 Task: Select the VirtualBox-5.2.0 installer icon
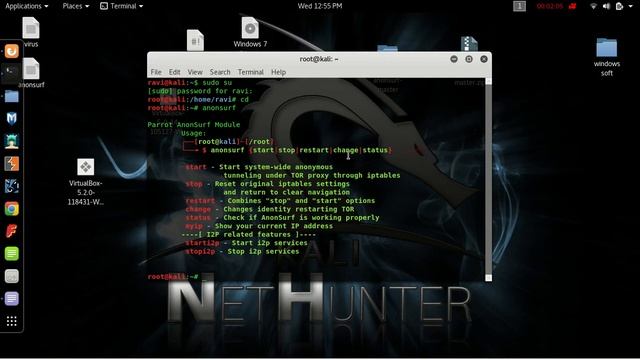[85, 182]
